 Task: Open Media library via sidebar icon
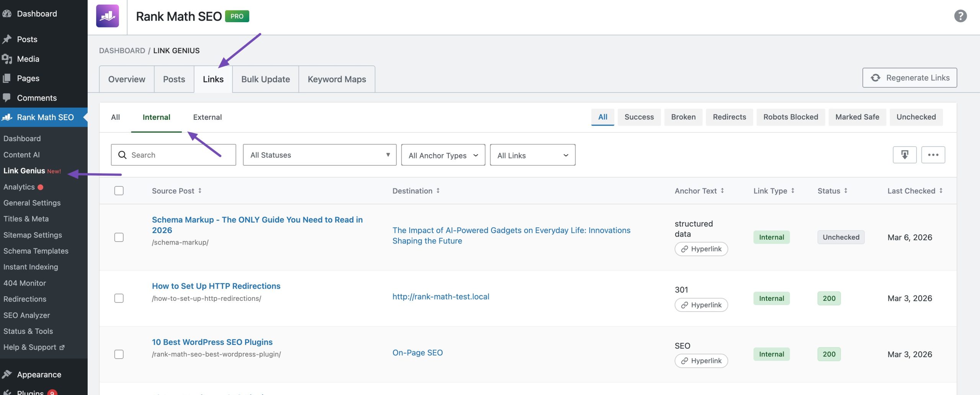[7, 59]
